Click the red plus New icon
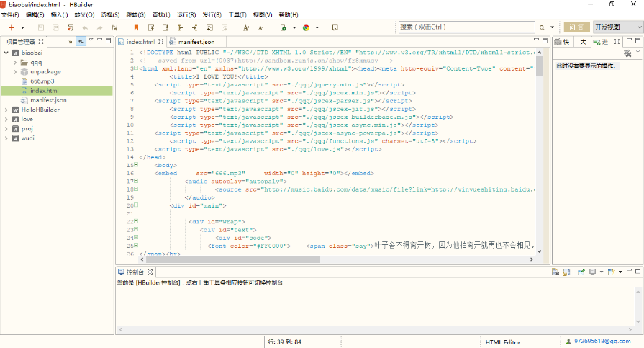This screenshot has width=644, height=348. pyautogui.click(x=12, y=27)
